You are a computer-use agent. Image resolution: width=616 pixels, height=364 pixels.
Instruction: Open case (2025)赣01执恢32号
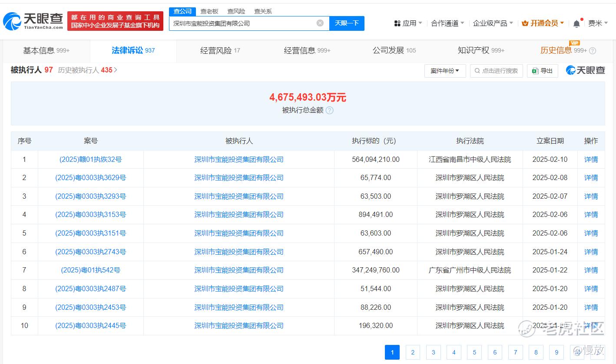click(90, 160)
